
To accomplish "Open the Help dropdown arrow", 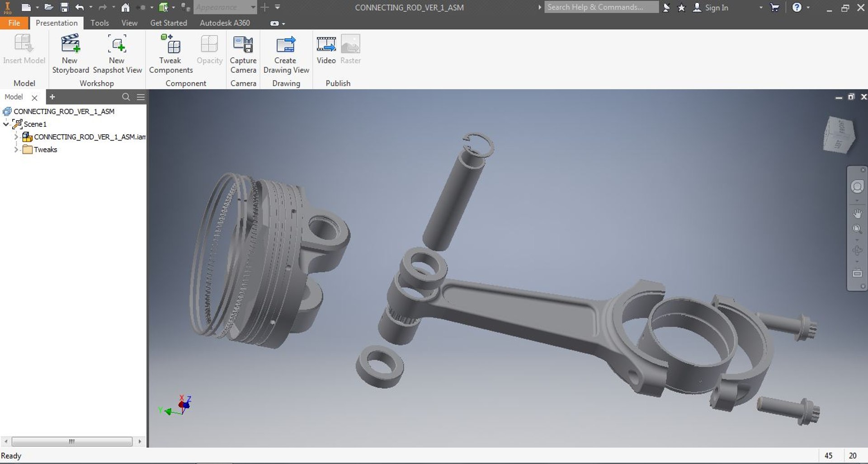I will point(808,7).
